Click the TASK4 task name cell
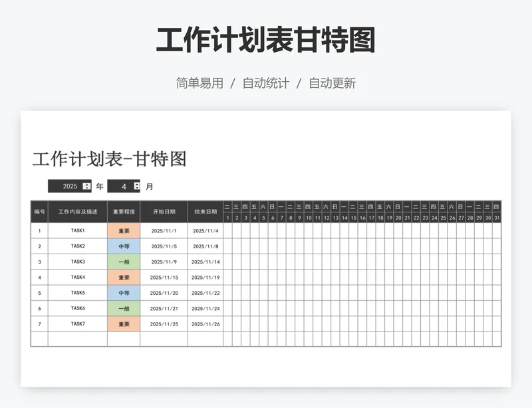532x408 pixels. click(76, 277)
